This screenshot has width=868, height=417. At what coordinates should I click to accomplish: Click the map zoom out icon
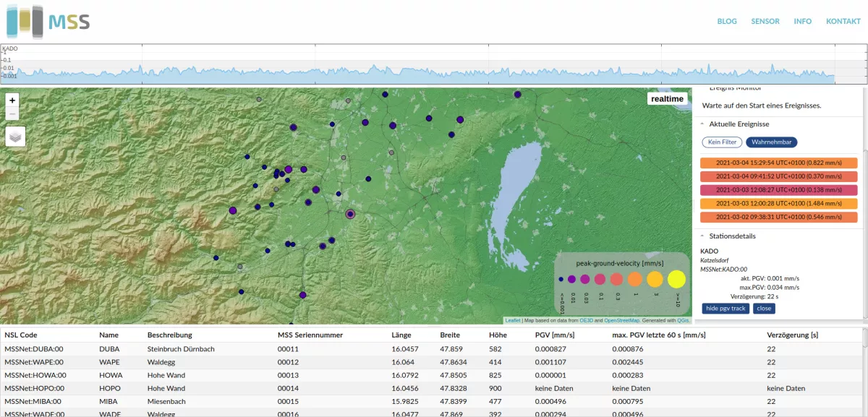[12, 113]
